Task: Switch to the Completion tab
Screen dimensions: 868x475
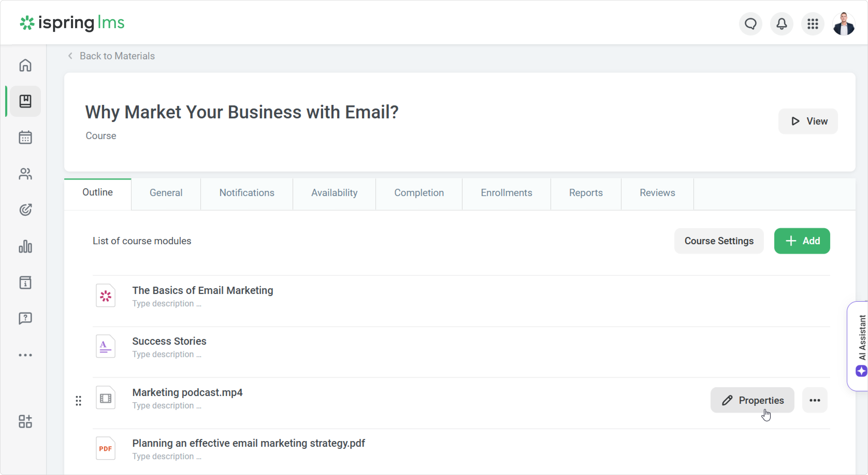Action: [419, 193]
